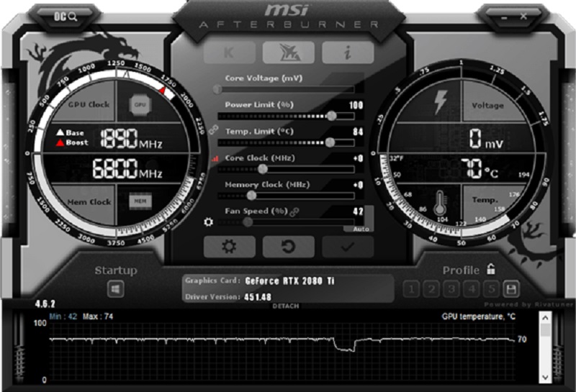The width and height of the screenshot is (576, 392).
Task: Click the graphics card name GeForce RTX 2080 Ti
Action: pos(290,281)
